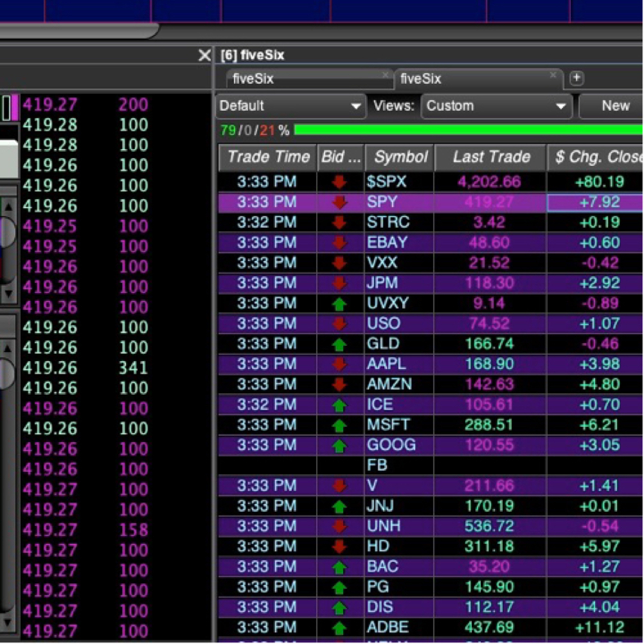Click the bid arrow in the AAPL row

[x=339, y=364]
